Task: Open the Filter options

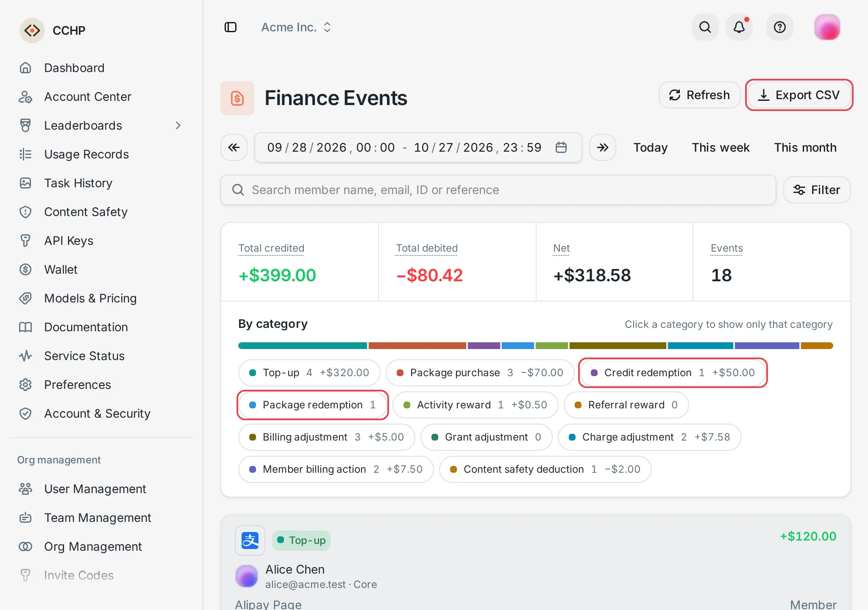Action: [x=817, y=190]
